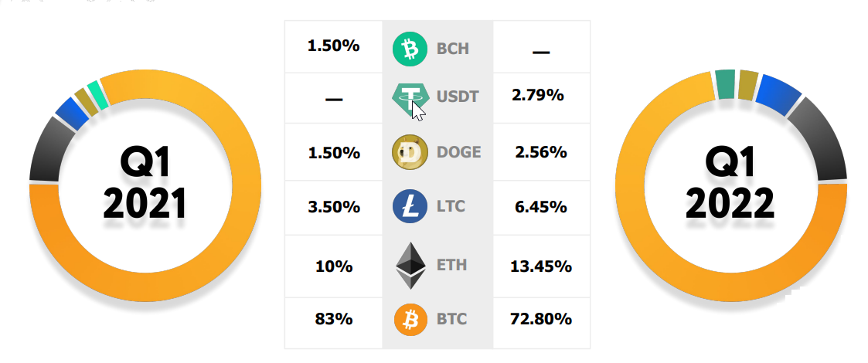Select the BCH label text
Screen dimensions: 868x363
(x=453, y=49)
